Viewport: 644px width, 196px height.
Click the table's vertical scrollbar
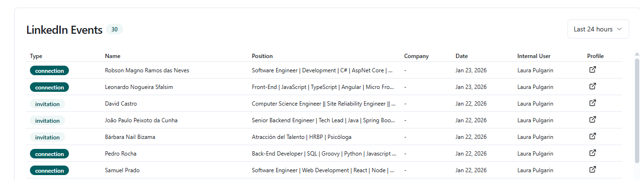[x=637, y=109]
